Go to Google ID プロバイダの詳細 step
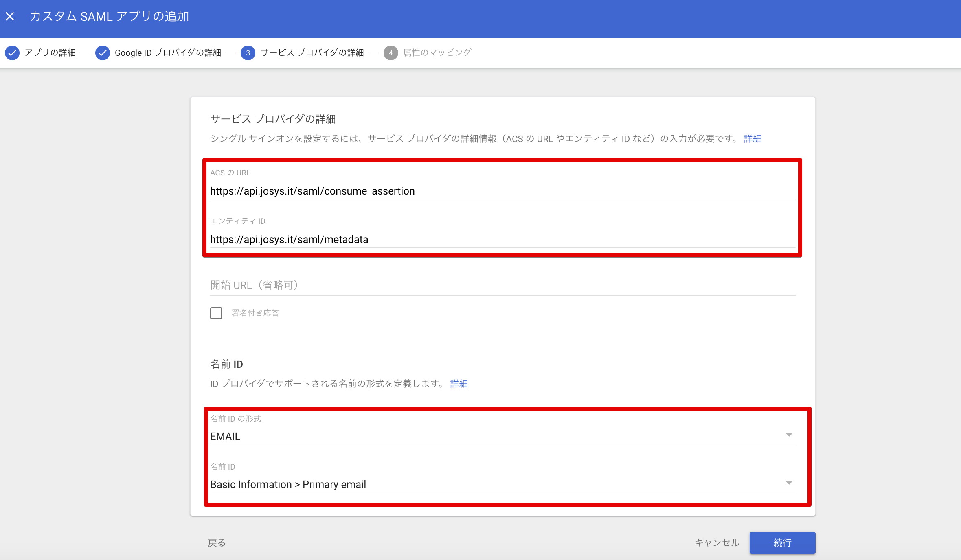The height and width of the screenshot is (560, 961). [168, 53]
